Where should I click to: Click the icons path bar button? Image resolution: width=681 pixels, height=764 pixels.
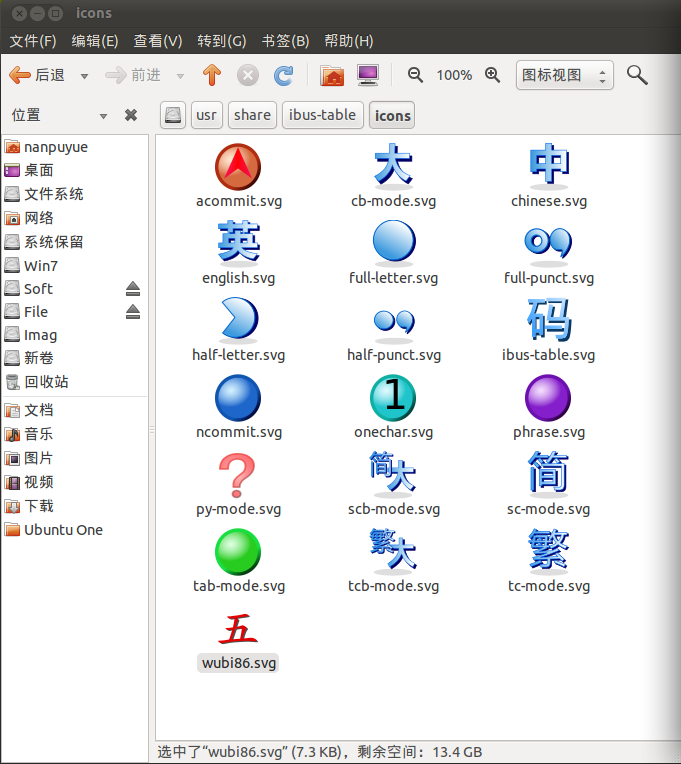392,115
